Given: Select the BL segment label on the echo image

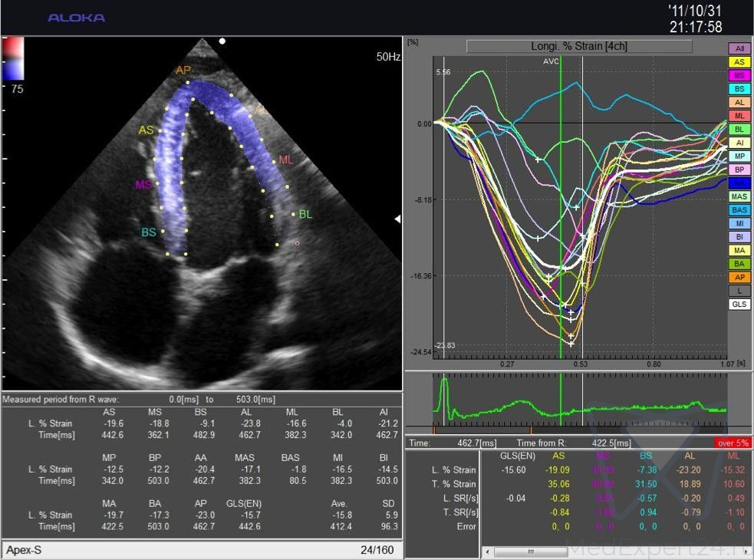Looking at the screenshot, I should [305, 214].
